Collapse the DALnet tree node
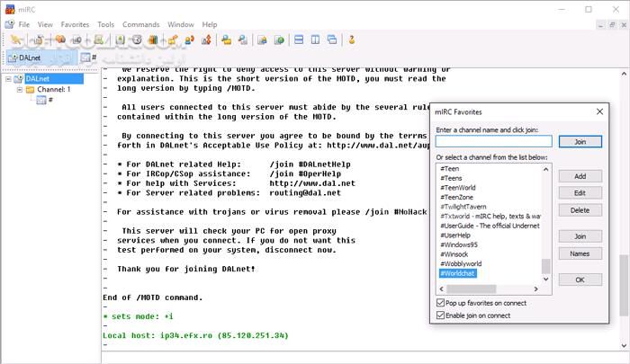This screenshot has height=364, width=630. [x=7, y=79]
